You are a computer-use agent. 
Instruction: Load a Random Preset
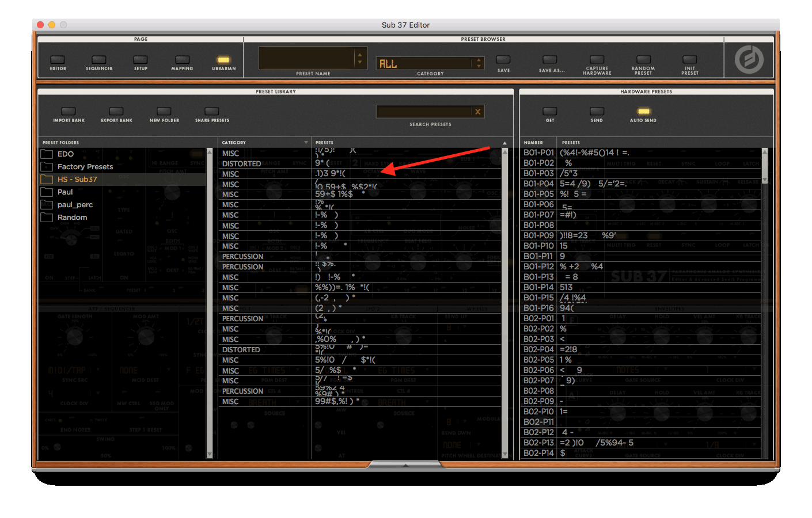point(643,60)
